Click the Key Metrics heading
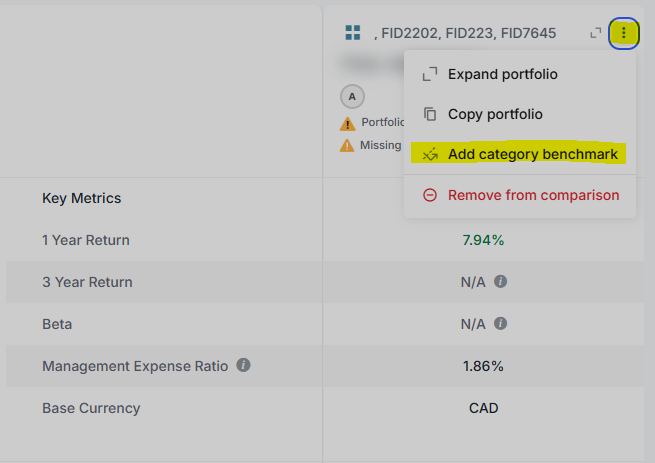Screen dimensions: 655x463 pyautogui.click(x=82, y=198)
